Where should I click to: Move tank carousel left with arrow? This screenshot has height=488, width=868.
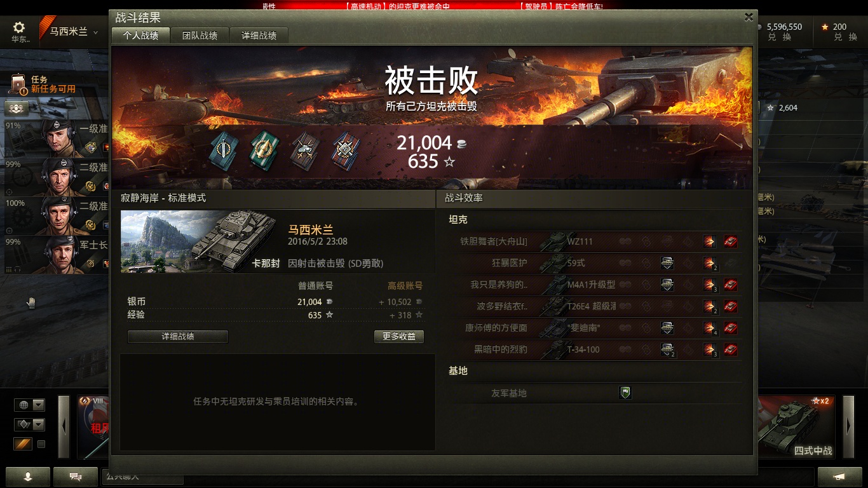[64, 426]
